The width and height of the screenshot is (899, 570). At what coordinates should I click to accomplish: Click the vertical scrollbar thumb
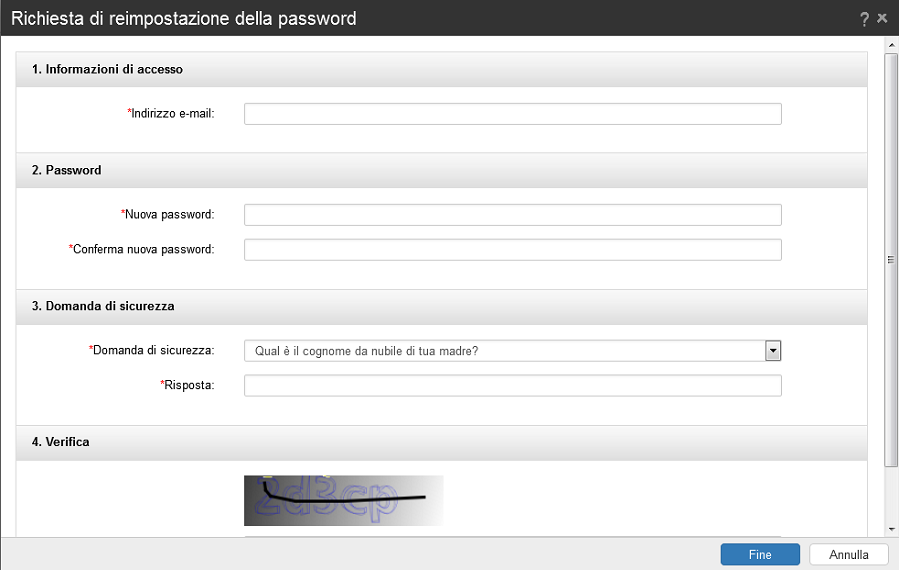pyautogui.click(x=891, y=258)
